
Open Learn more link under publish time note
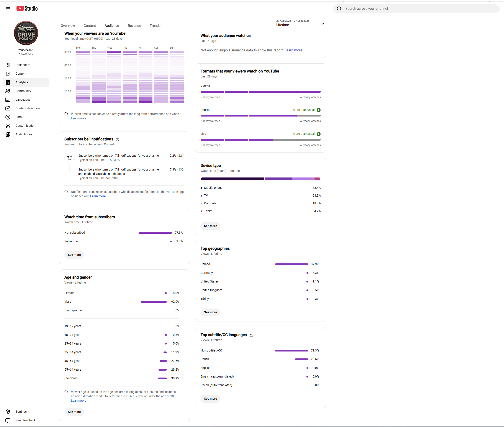tap(79, 118)
